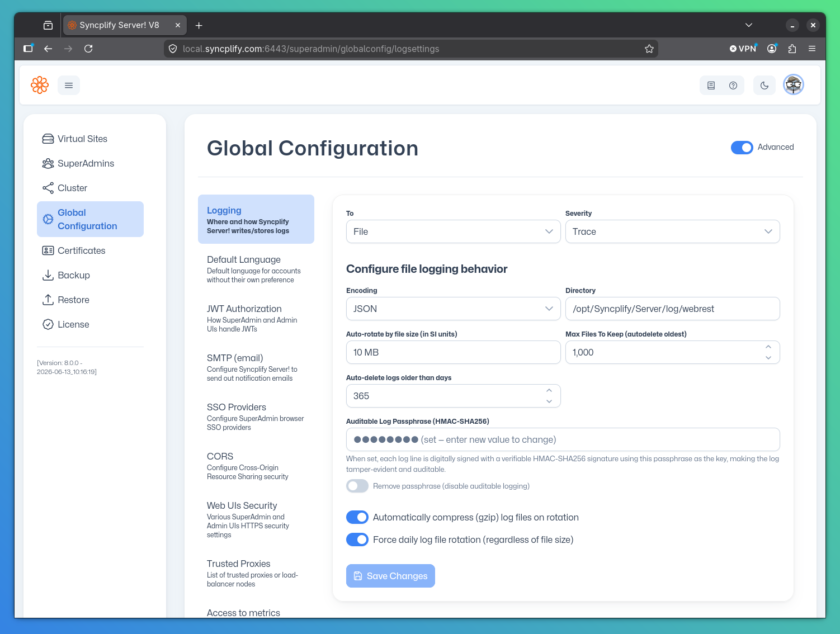
Task: Go to Cluster page
Action: coord(90,188)
